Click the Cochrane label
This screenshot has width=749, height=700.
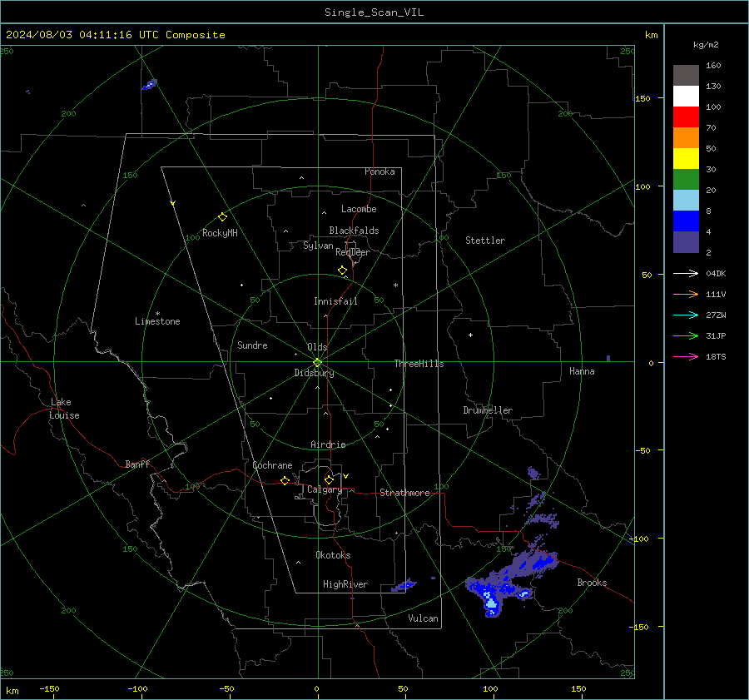272,465
